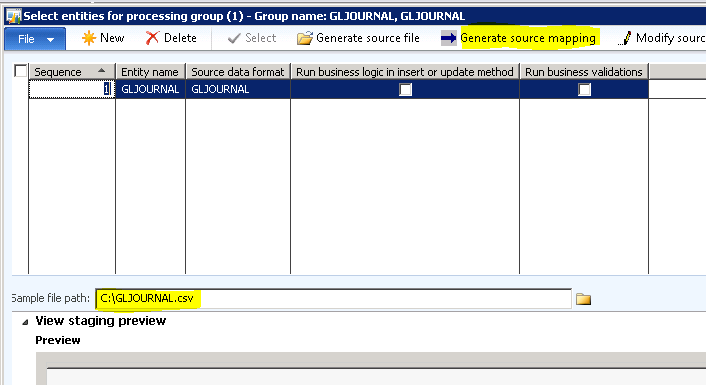Click the Select checkmark icon

pos(234,38)
